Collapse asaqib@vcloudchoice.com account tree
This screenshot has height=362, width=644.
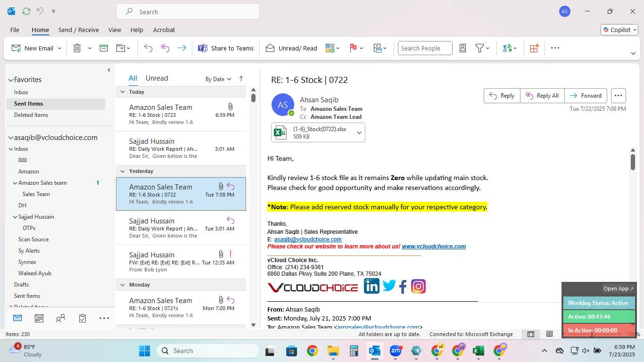11,138
